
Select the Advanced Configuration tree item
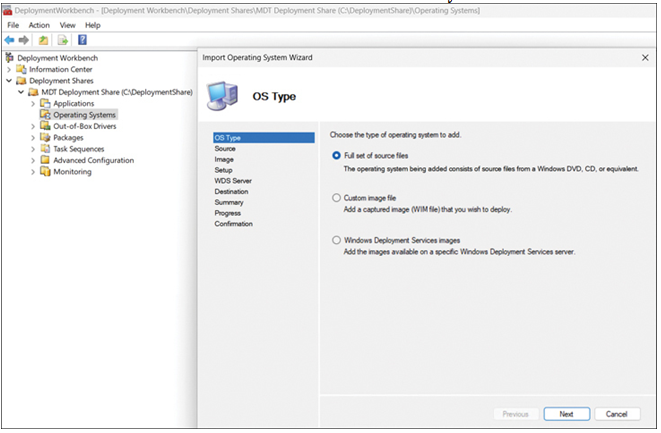tap(94, 160)
